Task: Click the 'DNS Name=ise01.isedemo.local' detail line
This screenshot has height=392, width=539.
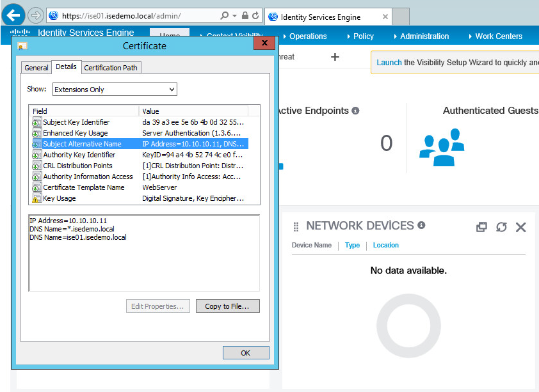Action: click(x=78, y=237)
